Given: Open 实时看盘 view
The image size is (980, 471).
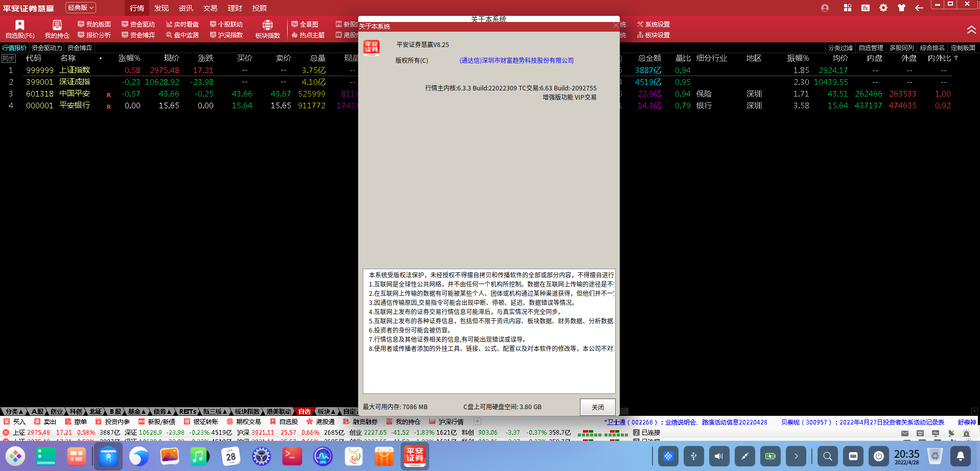Looking at the screenshot, I should pyautogui.click(x=182, y=23).
